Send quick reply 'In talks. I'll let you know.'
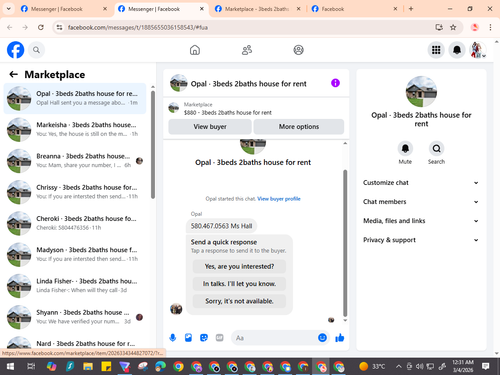Screen dimensions: 500x375 pos(239,284)
